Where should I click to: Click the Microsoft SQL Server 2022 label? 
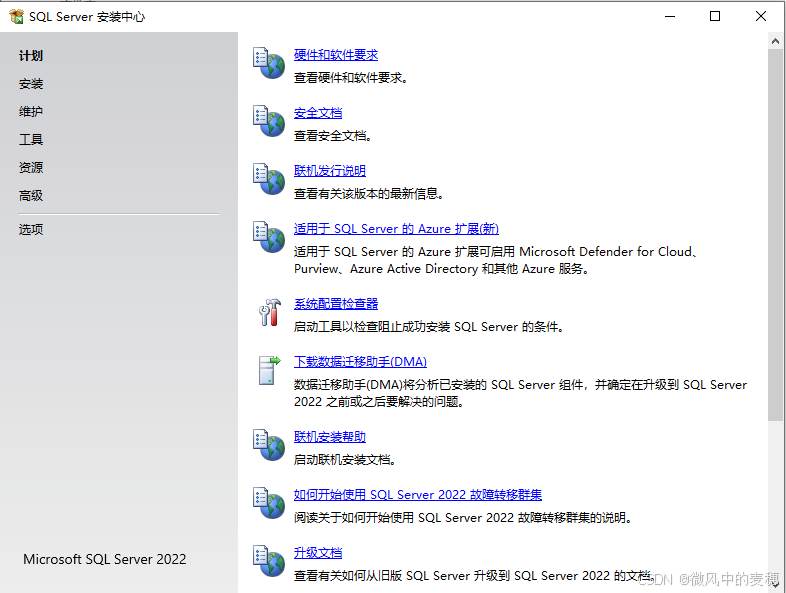point(105,559)
